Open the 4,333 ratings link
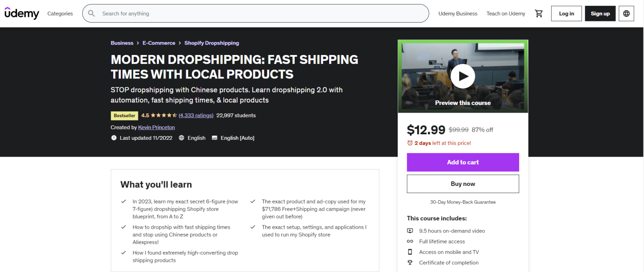This screenshot has width=644, height=272. 196,115
